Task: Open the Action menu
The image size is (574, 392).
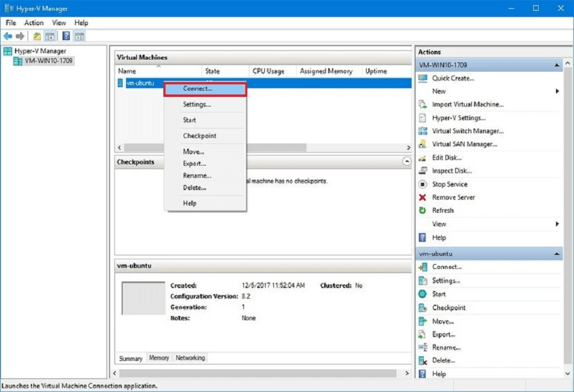Action: pos(34,23)
